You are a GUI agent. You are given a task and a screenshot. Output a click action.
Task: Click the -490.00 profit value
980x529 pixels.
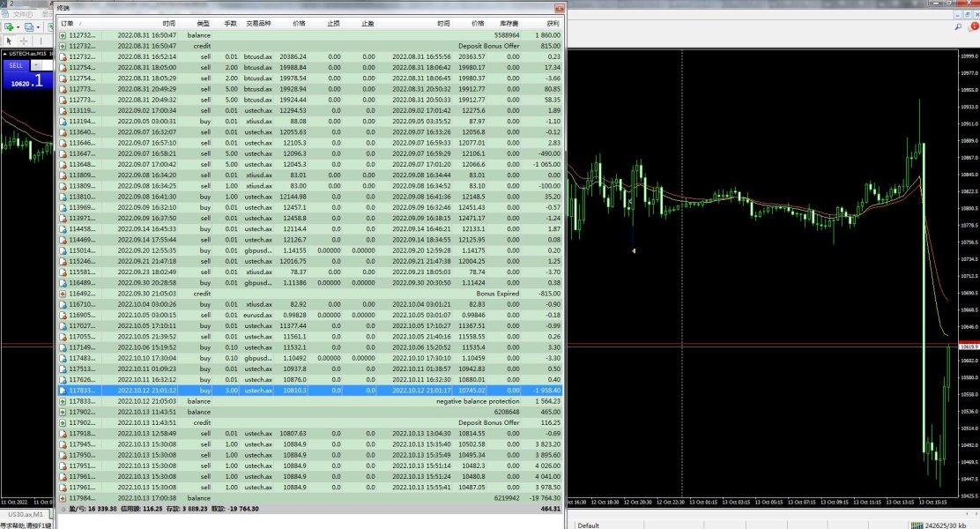pos(550,153)
